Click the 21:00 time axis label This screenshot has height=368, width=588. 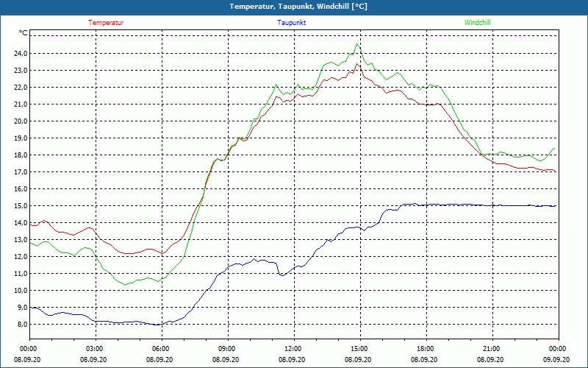tap(492, 349)
